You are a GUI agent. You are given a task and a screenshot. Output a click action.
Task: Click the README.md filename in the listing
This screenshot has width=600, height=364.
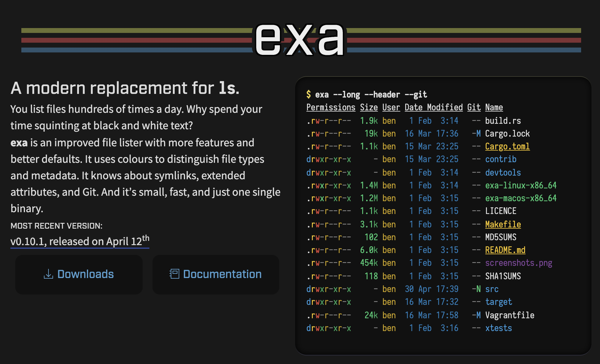point(505,250)
